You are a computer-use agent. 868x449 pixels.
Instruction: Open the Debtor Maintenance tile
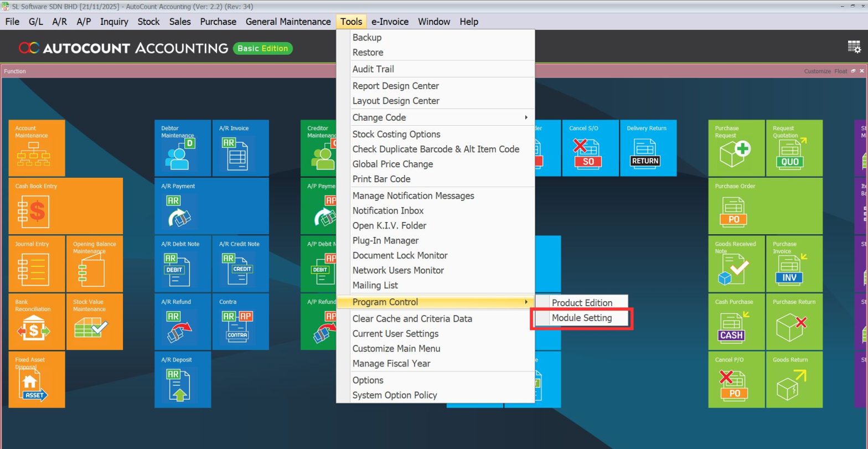pyautogui.click(x=183, y=148)
